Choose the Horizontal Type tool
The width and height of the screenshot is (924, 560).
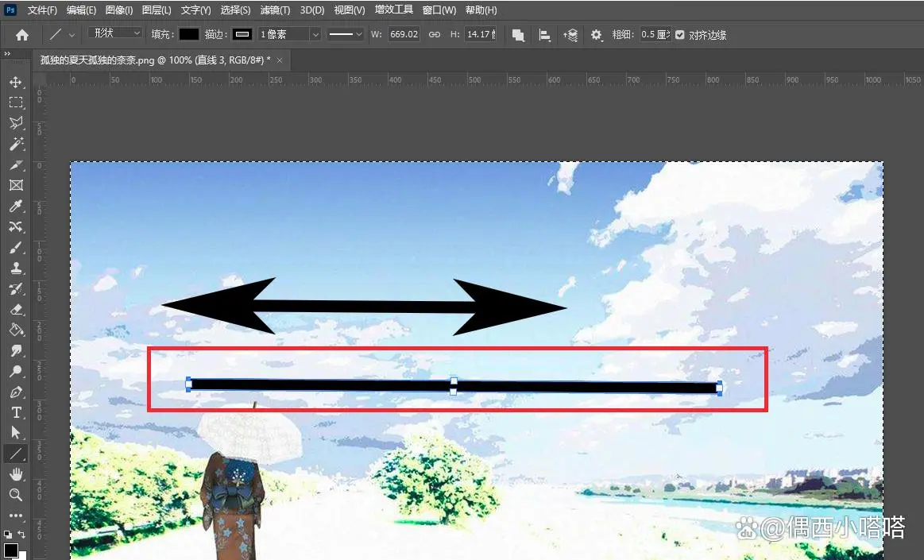(16, 412)
